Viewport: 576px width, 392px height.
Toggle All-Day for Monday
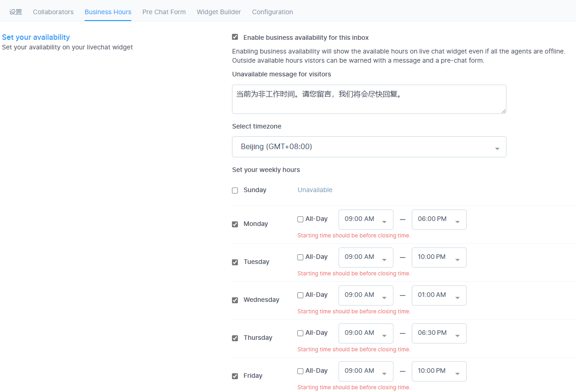(x=300, y=219)
